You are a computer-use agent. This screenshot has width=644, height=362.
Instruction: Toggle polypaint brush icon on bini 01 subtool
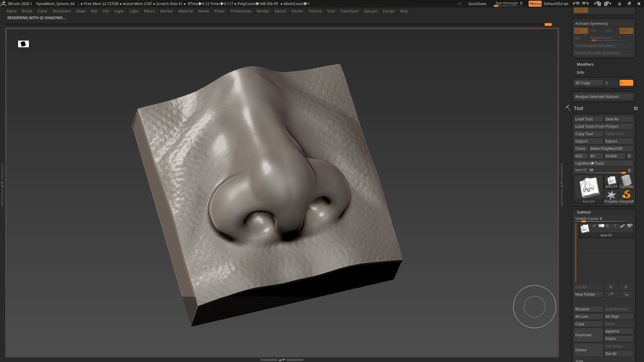pyautogui.click(x=623, y=226)
